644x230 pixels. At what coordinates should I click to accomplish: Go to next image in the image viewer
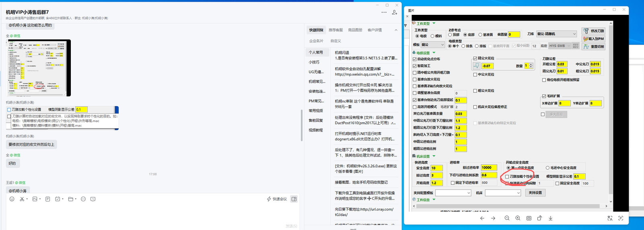(493, 218)
